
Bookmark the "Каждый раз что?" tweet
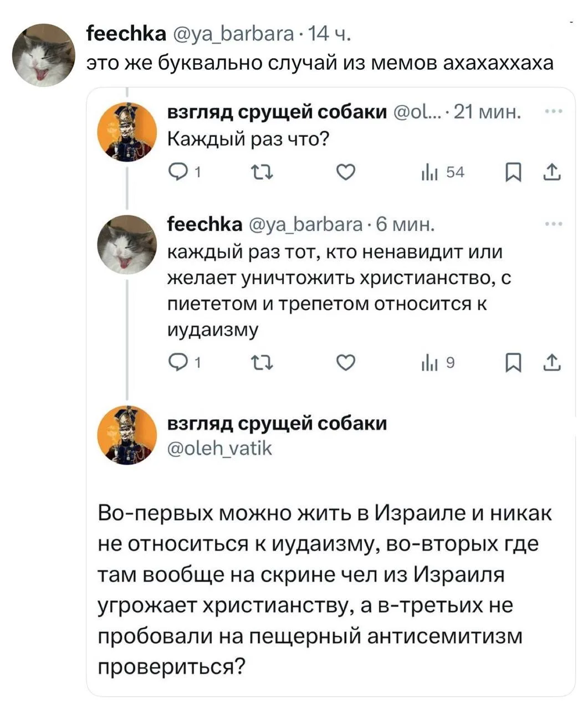pos(514,173)
